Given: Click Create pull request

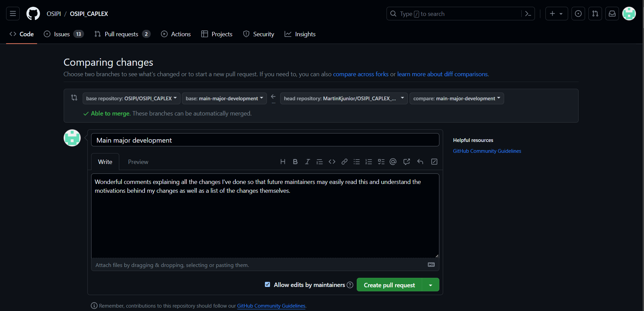Looking at the screenshot, I should click(x=389, y=285).
